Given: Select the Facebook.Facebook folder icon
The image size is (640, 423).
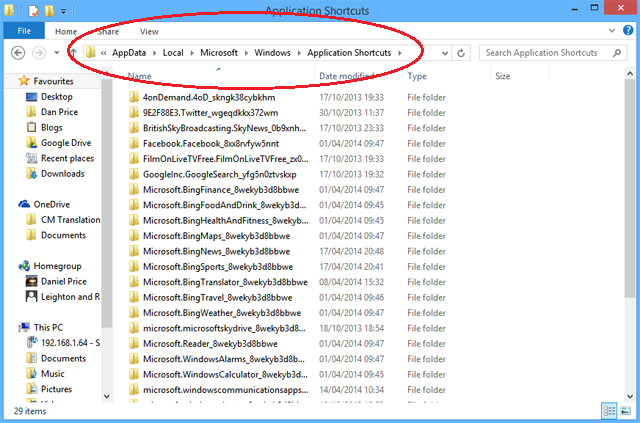Looking at the screenshot, I should click(133, 143).
